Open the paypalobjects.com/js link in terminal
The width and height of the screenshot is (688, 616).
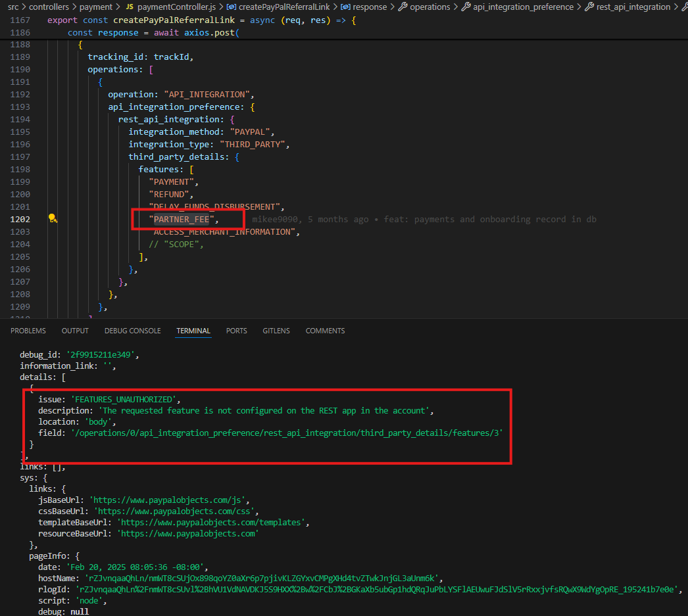(169, 500)
